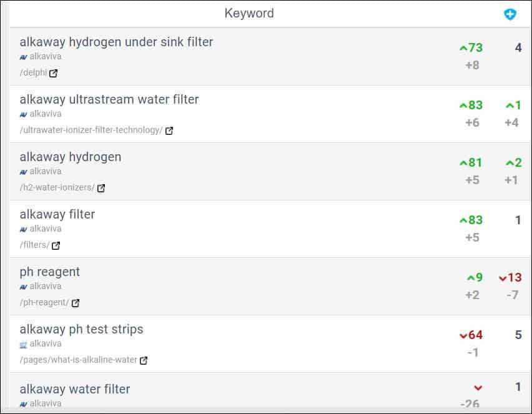Open external link icon beside /ph-reagent/
Screen dimensions: 532x414
pyautogui.click(x=76, y=303)
